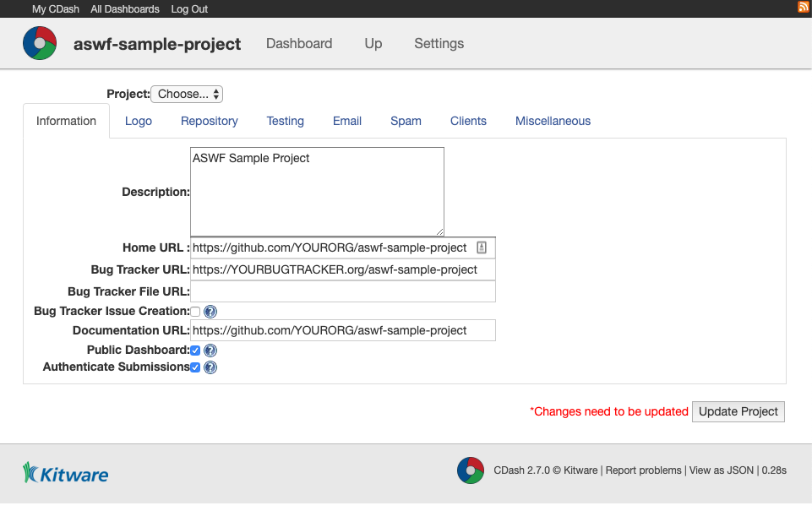The height and width of the screenshot is (511, 812).
Task: Click the Update Project button
Action: 738,411
